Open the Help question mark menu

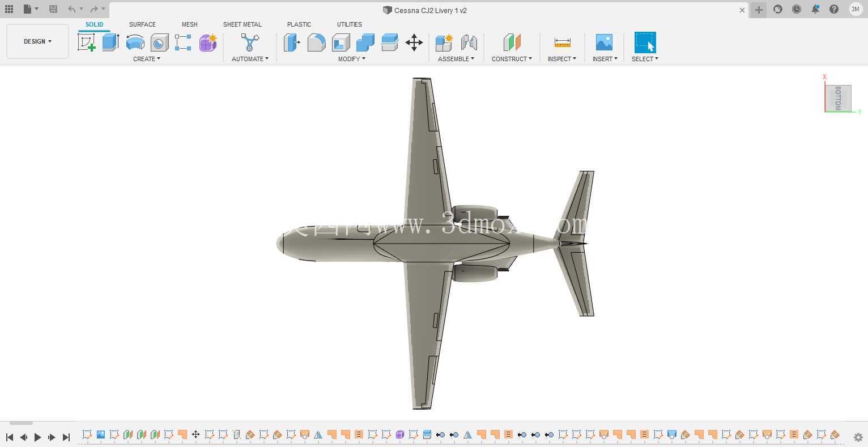point(834,9)
